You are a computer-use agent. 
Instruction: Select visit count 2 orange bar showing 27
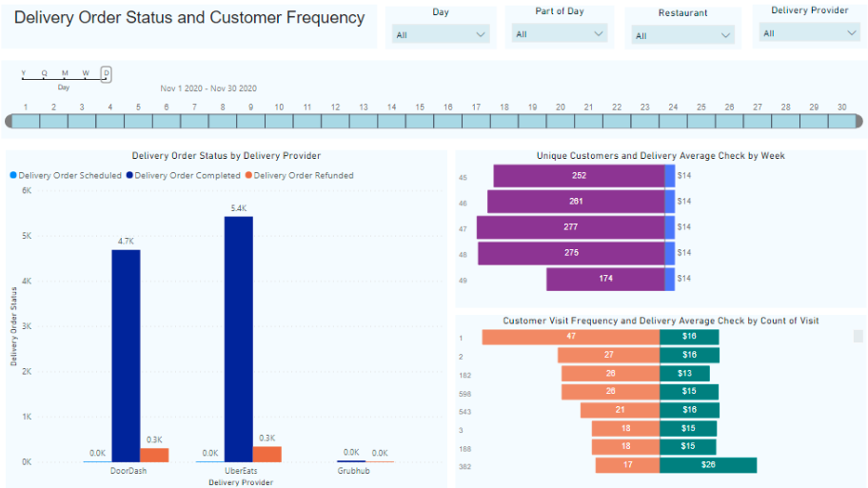pyautogui.click(x=608, y=355)
